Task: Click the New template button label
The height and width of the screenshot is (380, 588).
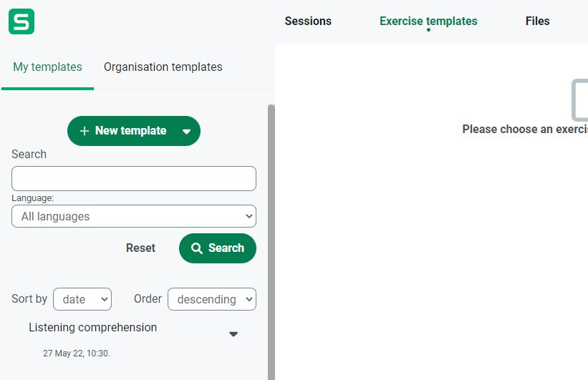Action: coord(130,131)
